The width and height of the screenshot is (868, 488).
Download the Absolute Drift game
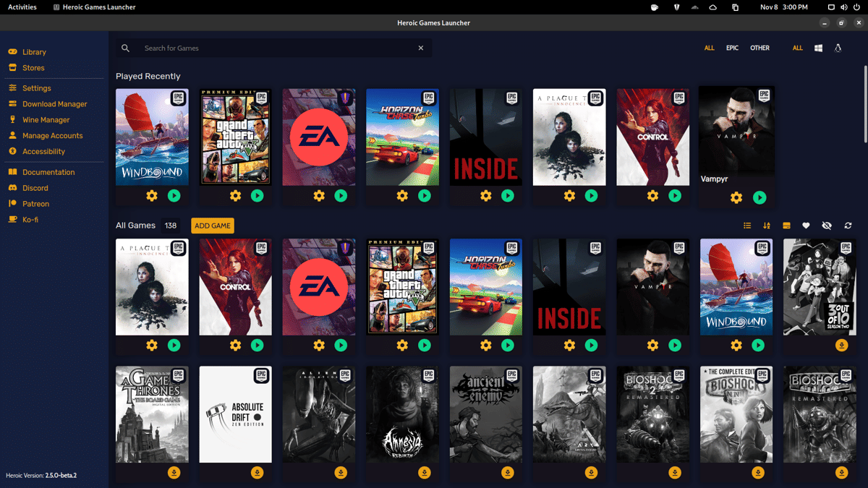pyautogui.click(x=258, y=473)
